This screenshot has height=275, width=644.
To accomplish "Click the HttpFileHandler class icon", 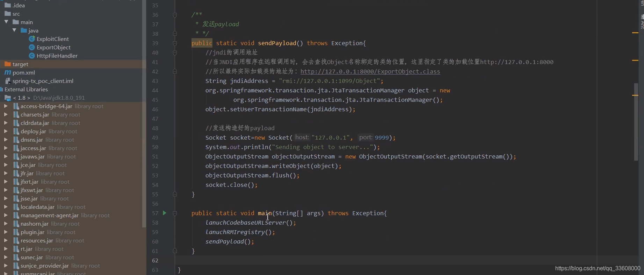I will click(32, 56).
